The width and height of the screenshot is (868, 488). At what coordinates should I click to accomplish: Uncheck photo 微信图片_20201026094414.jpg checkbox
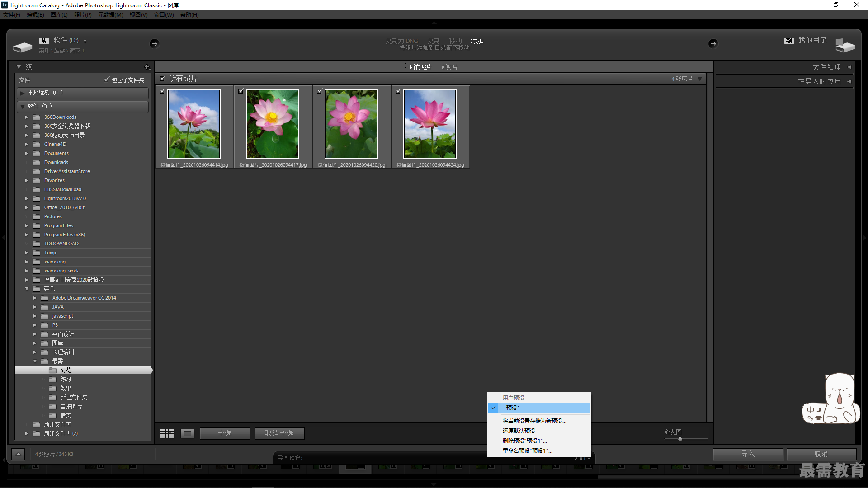pos(162,91)
